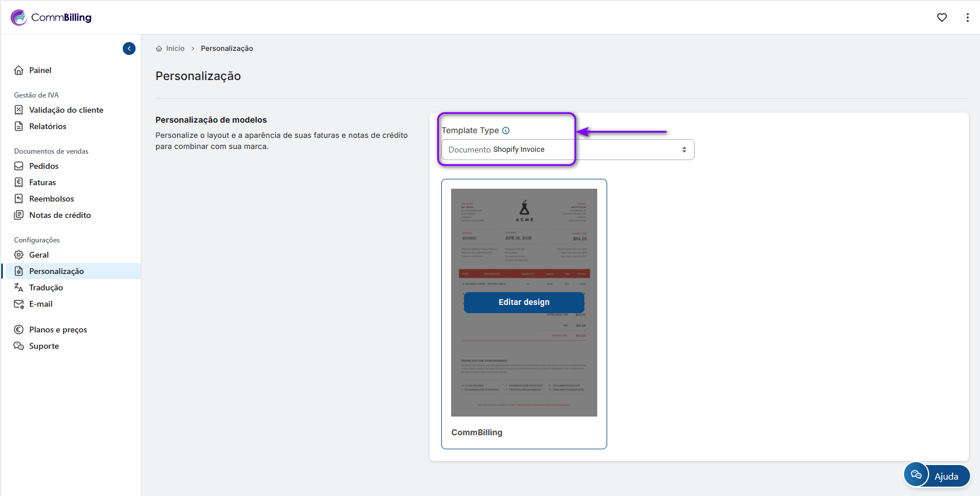Screen dimensions: 980x496
Task: Click the Template Type info icon
Action: tap(506, 131)
